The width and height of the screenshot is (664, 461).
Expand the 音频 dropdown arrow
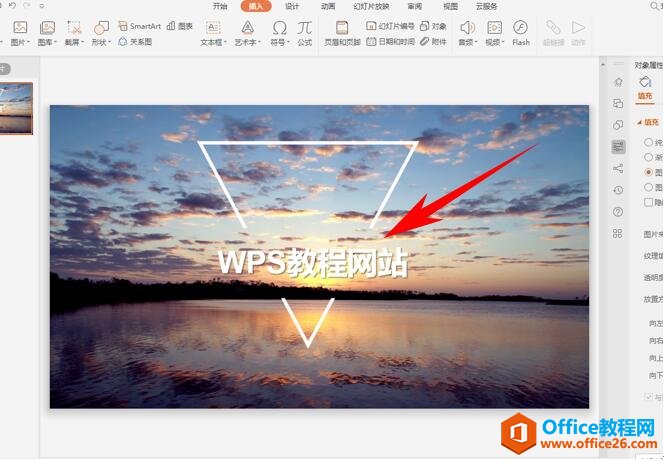point(476,42)
